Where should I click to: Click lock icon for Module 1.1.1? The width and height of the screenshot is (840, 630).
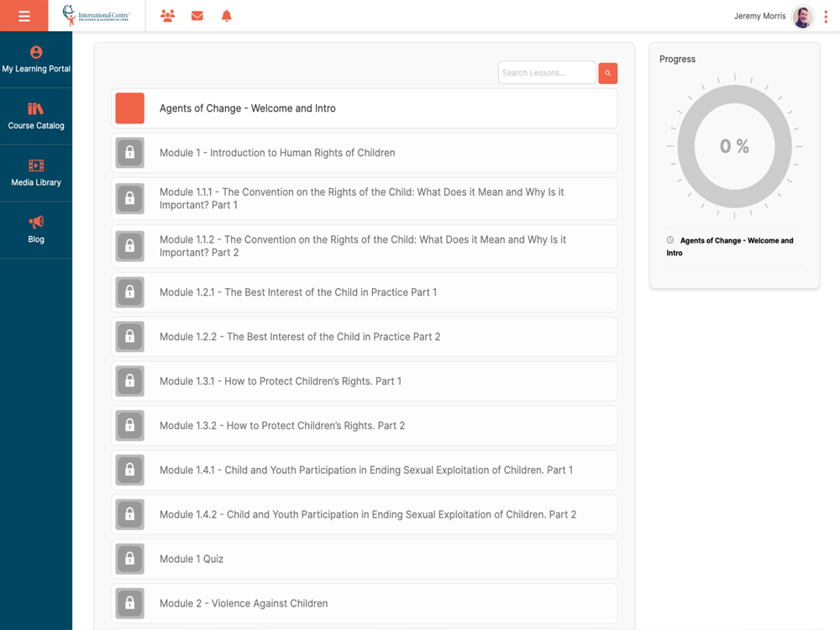(129, 199)
